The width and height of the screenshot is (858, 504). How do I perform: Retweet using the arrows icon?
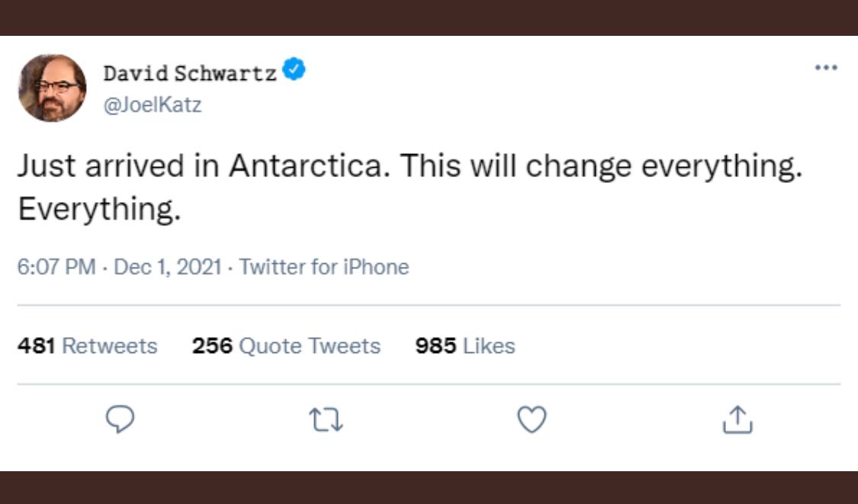click(x=326, y=419)
